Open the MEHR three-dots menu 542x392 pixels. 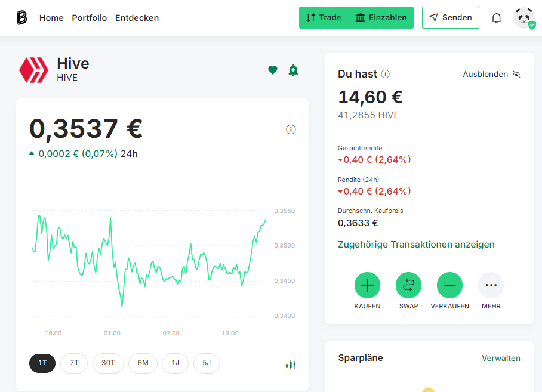(491, 285)
